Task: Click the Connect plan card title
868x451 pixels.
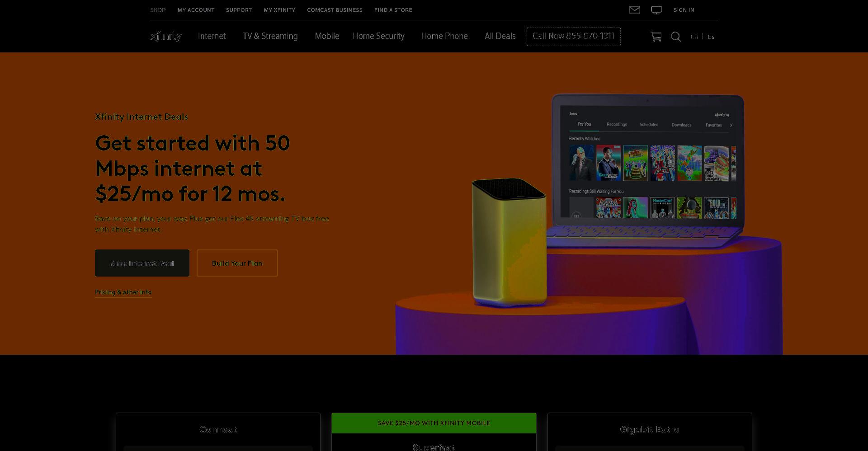Action: pos(218,429)
